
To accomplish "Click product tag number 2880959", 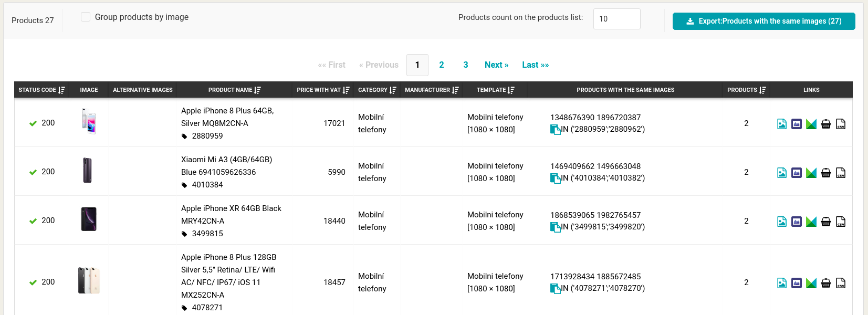I will pos(207,136).
